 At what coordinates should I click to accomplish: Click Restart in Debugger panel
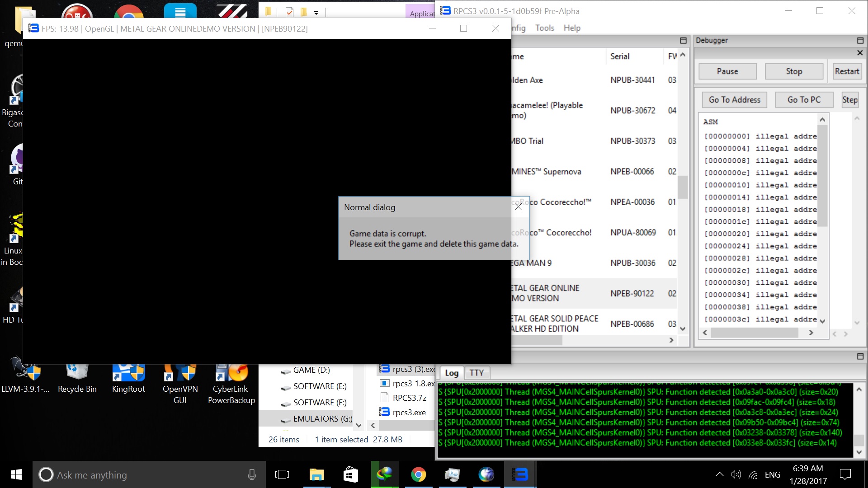[x=846, y=71]
